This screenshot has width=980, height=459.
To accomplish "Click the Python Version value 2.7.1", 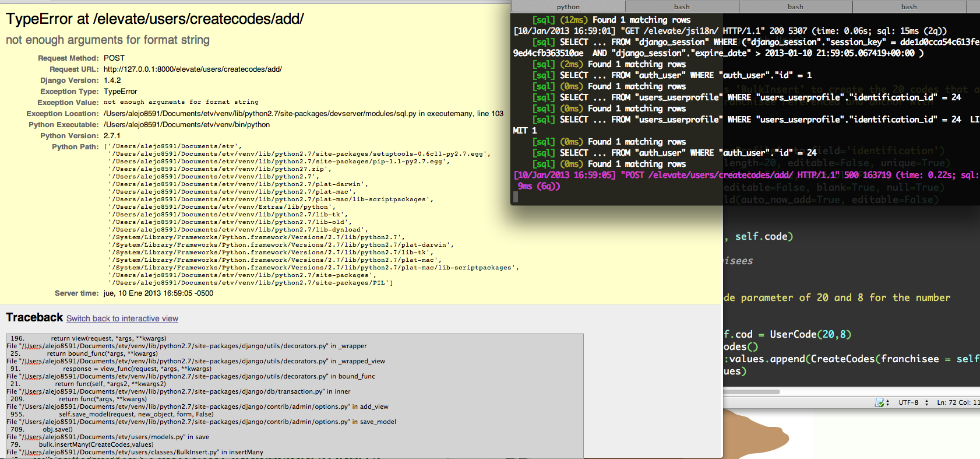I will point(112,135).
